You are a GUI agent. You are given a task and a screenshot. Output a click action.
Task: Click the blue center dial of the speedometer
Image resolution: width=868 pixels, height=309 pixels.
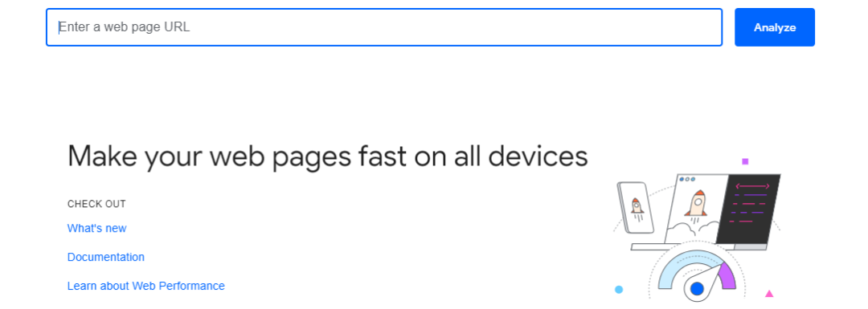(x=697, y=289)
